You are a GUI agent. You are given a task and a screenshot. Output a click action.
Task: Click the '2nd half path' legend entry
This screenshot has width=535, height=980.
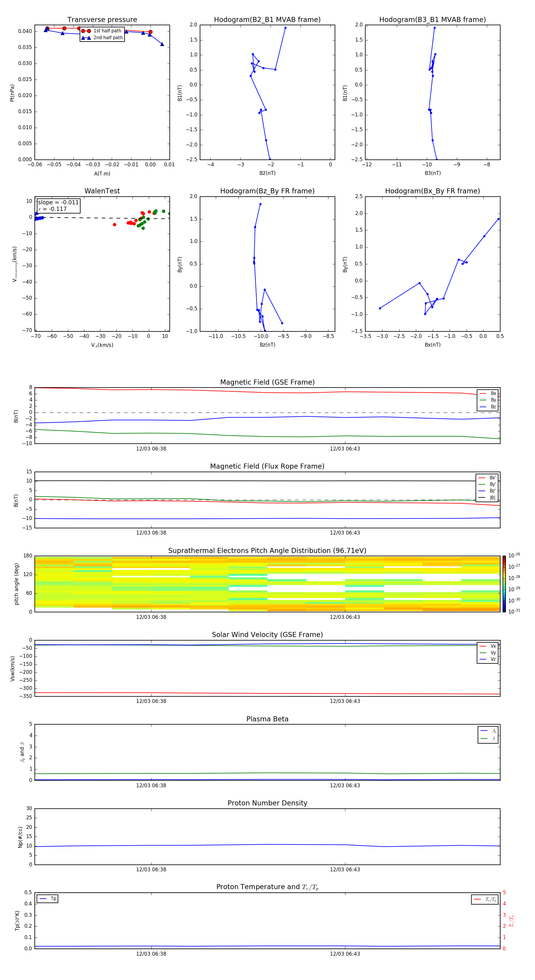click(102, 38)
